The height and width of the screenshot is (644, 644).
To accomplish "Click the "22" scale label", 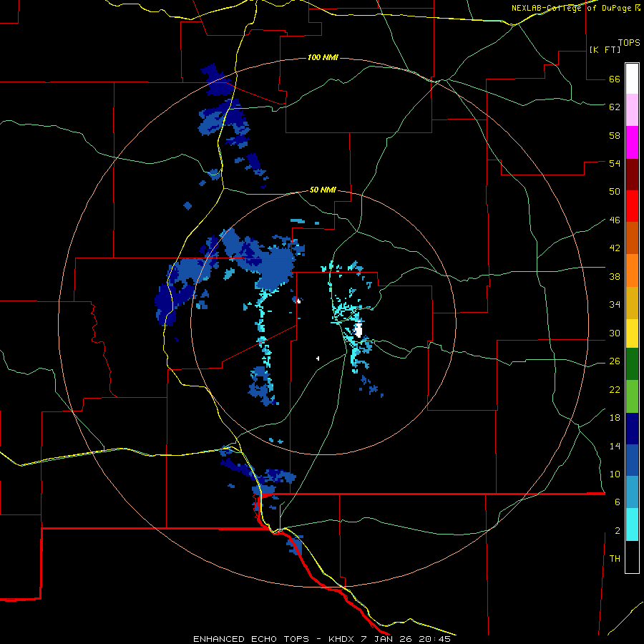I will tap(615, 390).
